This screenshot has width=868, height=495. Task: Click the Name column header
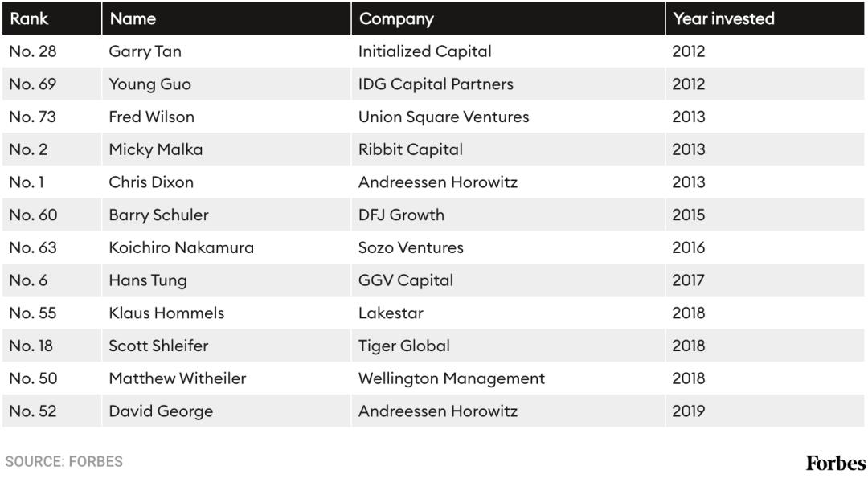133,18
